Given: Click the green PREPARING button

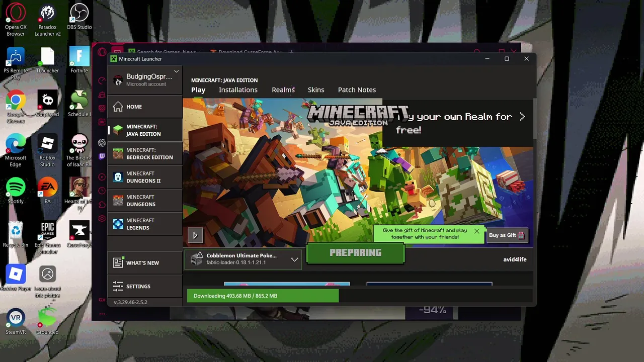Looking at the screenshot, I should [355, 253].
